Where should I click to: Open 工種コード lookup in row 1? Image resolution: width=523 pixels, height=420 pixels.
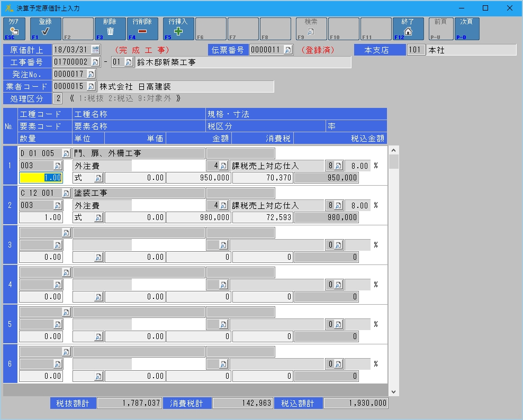pos(66,153)
